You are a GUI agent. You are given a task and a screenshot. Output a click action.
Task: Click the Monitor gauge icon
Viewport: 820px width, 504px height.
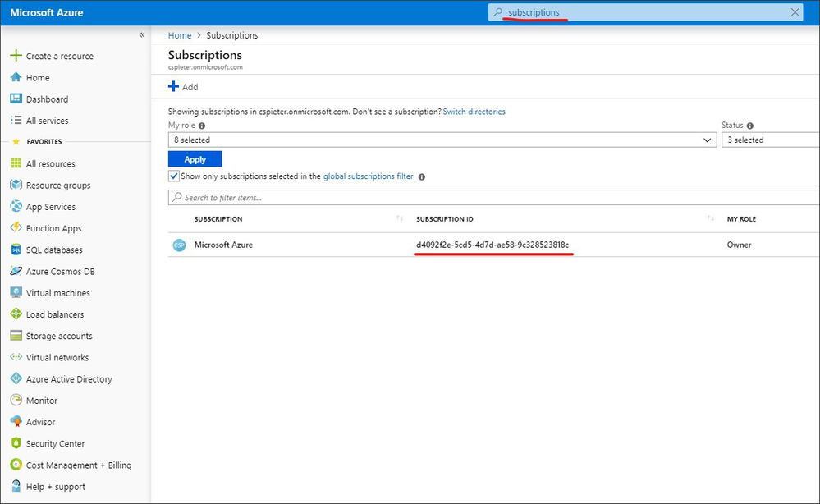pos(16,400)
